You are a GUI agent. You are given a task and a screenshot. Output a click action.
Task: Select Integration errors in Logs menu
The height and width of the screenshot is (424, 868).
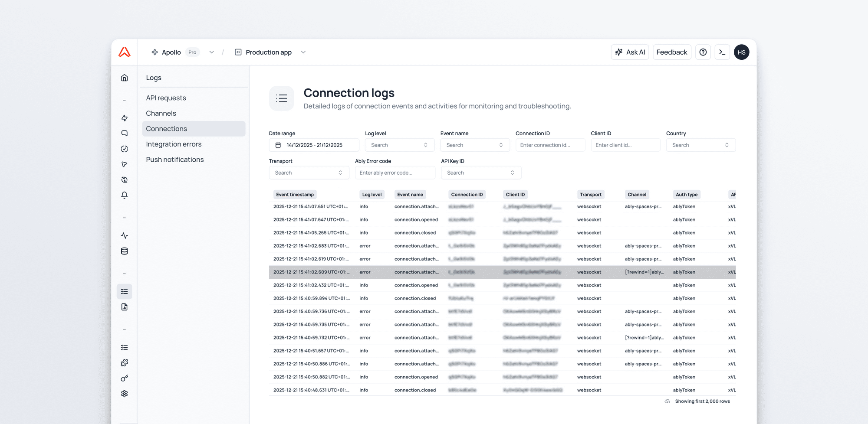click(x=174, y=144)
